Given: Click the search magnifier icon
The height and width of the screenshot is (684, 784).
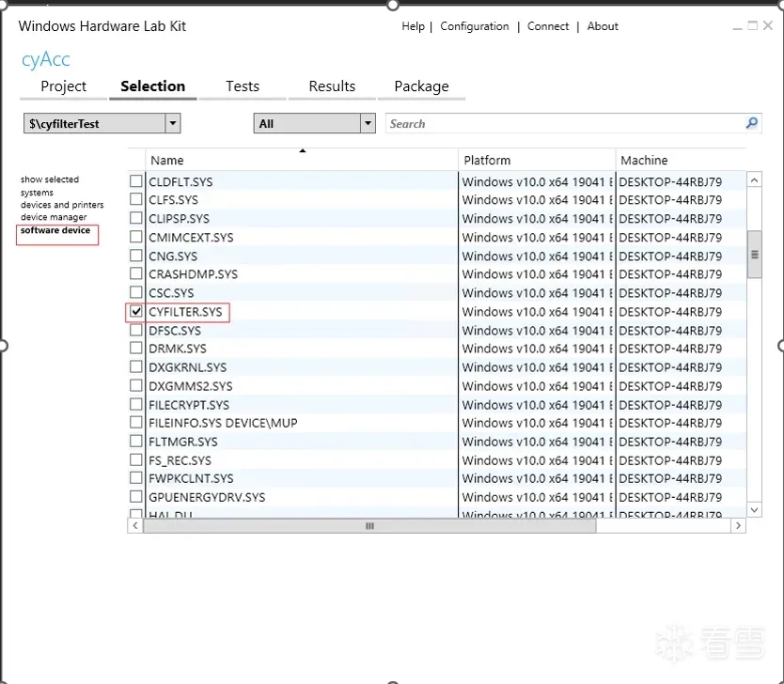Looking at the screenshot, I should click(x=752, y=123).
